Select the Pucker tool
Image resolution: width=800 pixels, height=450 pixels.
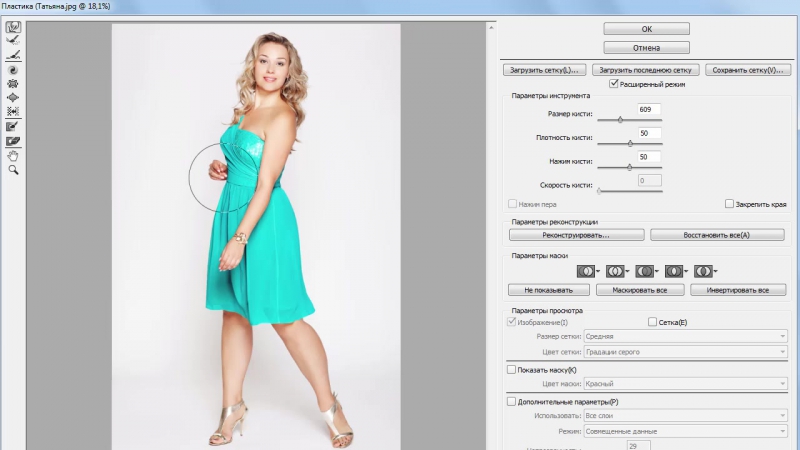[13, 84]
